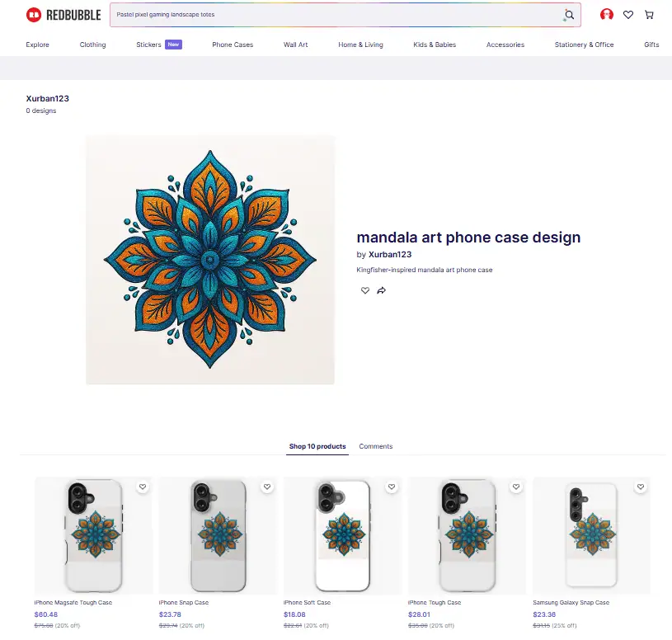The image size is (672, 640).
Task: Open favorites heart in header
Action: [627, 15]
